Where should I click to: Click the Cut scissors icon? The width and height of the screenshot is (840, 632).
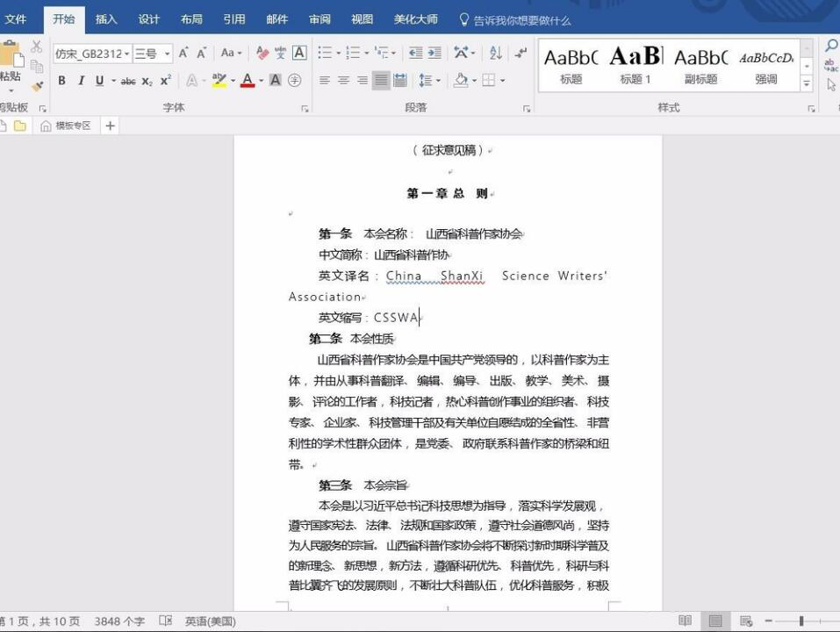click(x=36, y=47)
